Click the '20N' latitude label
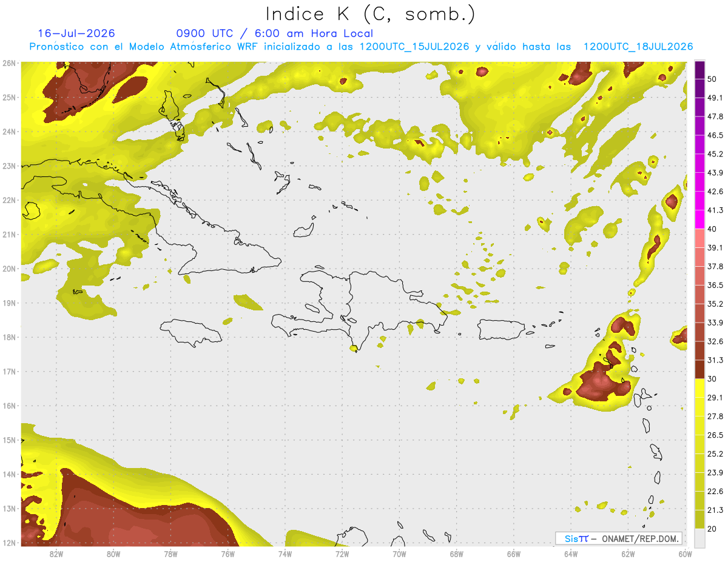The width and height of the screenshot is (728, 562). [x=8, y=269]
